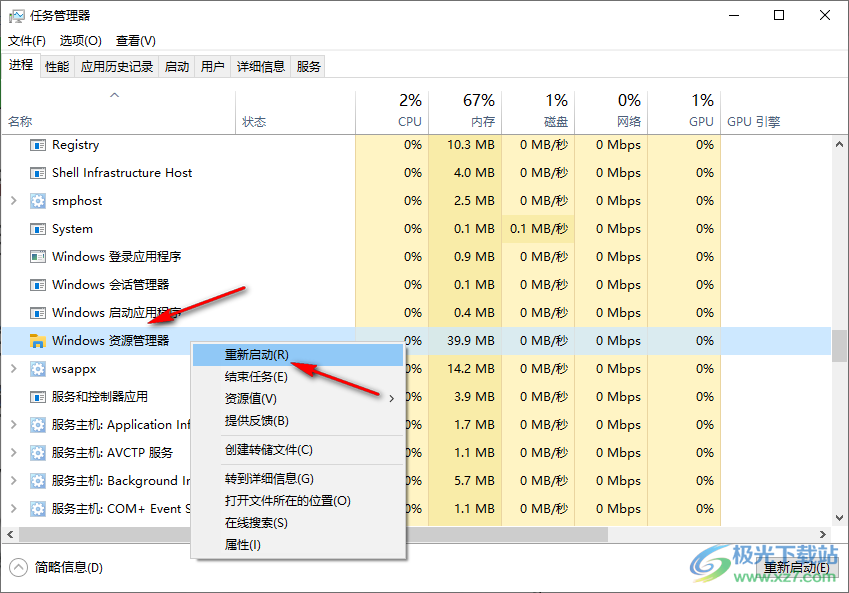Click the AVCTP 服务 host icon
This screenshot has height=593, width=849.
tap(37, 453)
